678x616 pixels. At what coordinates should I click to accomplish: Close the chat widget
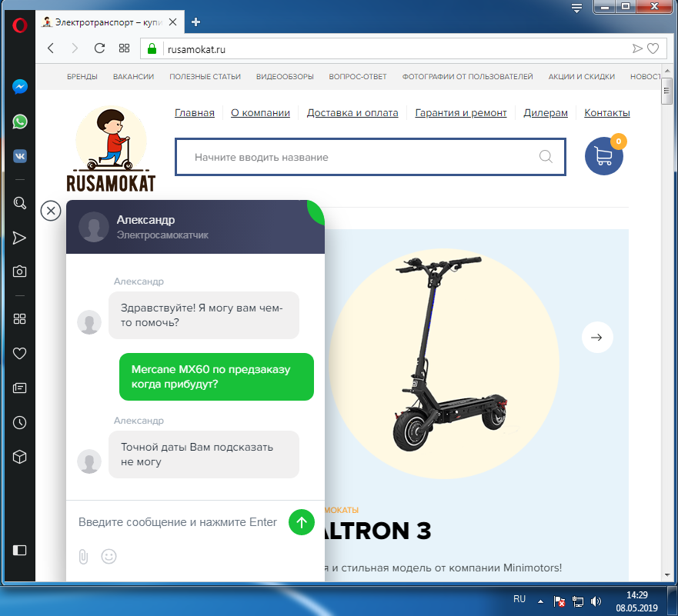click(51, 211)
